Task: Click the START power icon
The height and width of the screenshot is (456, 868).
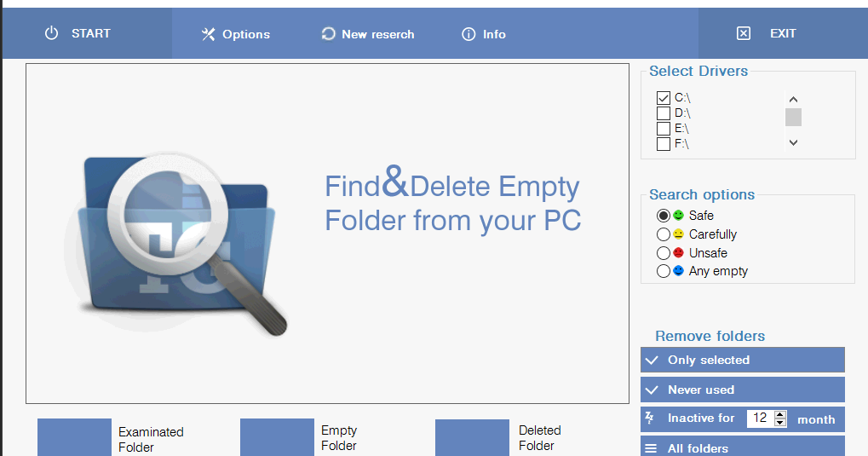Action: (51, 33)
